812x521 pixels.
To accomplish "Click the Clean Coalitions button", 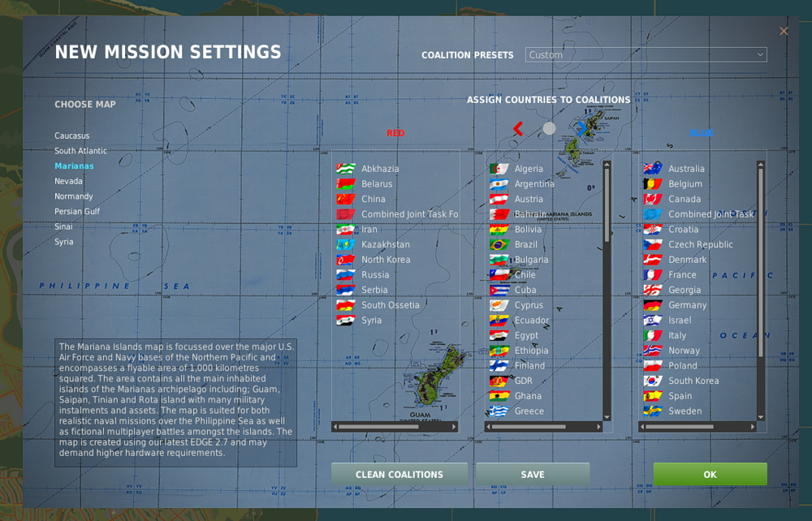I will pos(400,475).
